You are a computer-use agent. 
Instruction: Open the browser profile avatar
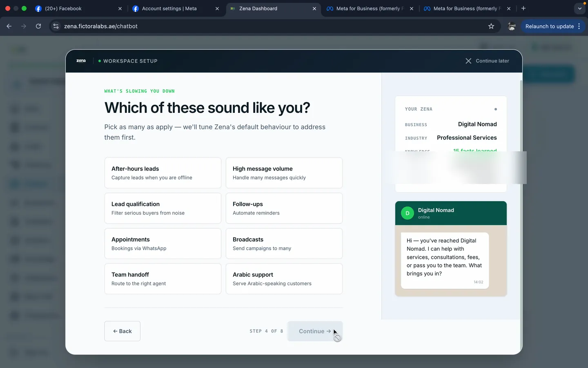[511, 26]
